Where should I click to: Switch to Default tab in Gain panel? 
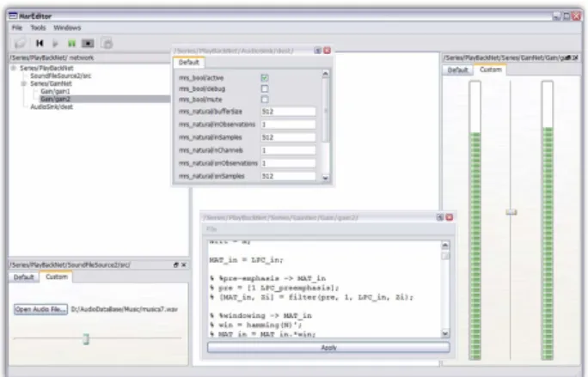(457, 70)
